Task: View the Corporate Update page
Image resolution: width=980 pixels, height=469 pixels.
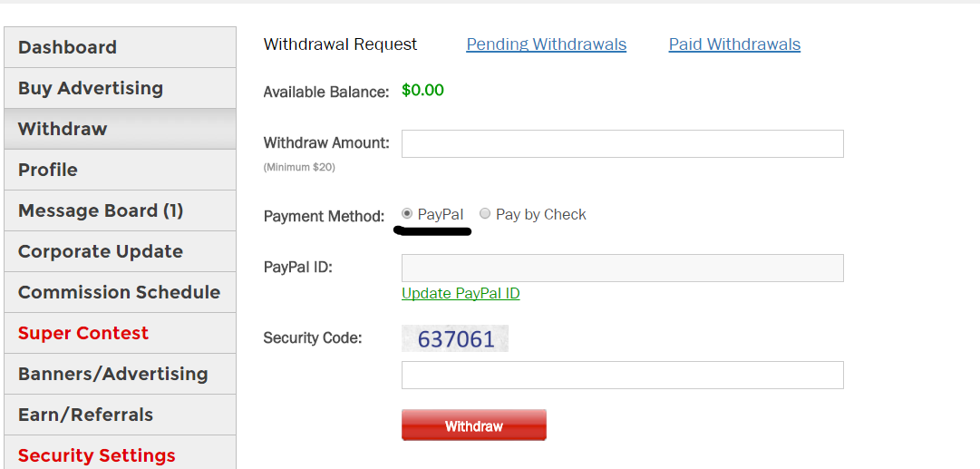Action: (101, 251)
